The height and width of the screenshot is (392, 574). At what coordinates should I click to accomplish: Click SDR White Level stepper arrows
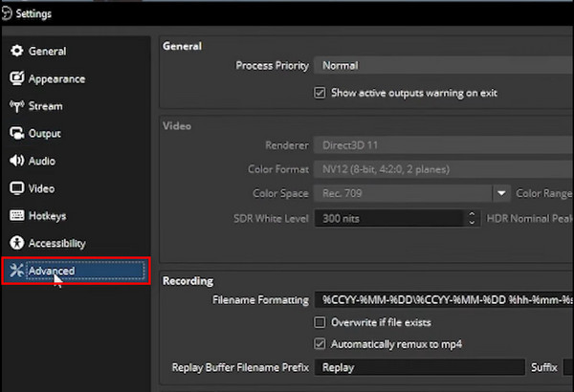pyautogui.click(x=472, y=218)
